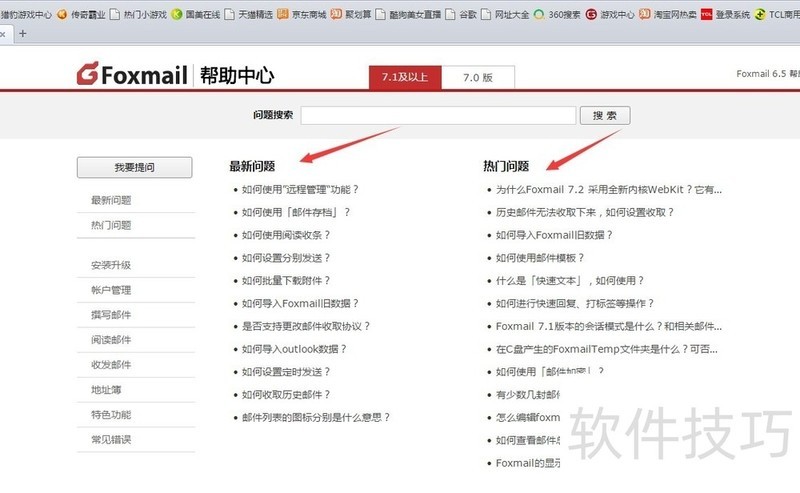800x493 pixels.
Task: Select 最新问题 in the left sidebar
Action: coord(111,200)
